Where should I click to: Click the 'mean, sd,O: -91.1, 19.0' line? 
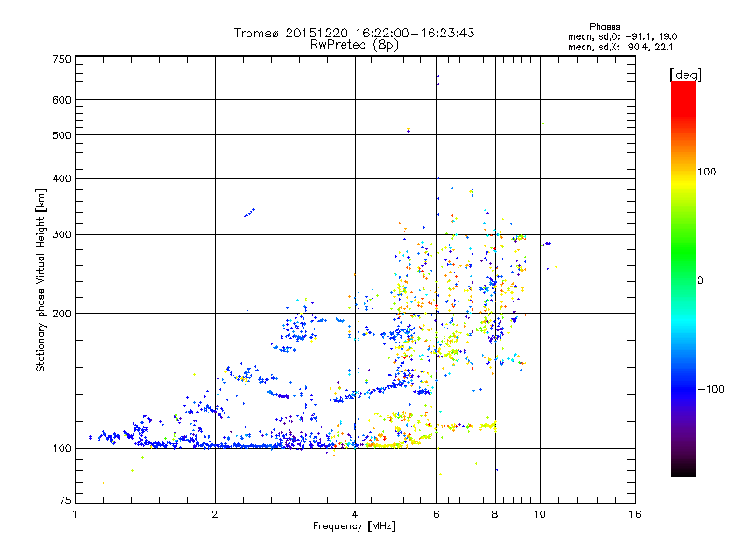tap(622, 36)
